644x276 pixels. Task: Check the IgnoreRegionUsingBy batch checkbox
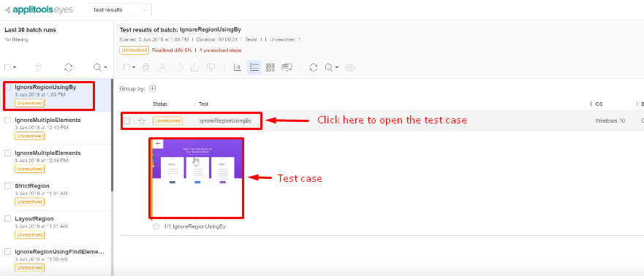tap(8, 87)
